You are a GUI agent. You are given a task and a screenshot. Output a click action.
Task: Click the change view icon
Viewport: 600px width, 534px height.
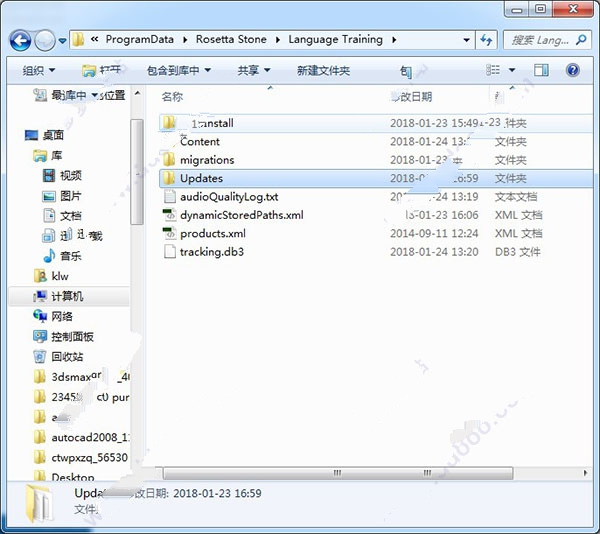[493, 70]
